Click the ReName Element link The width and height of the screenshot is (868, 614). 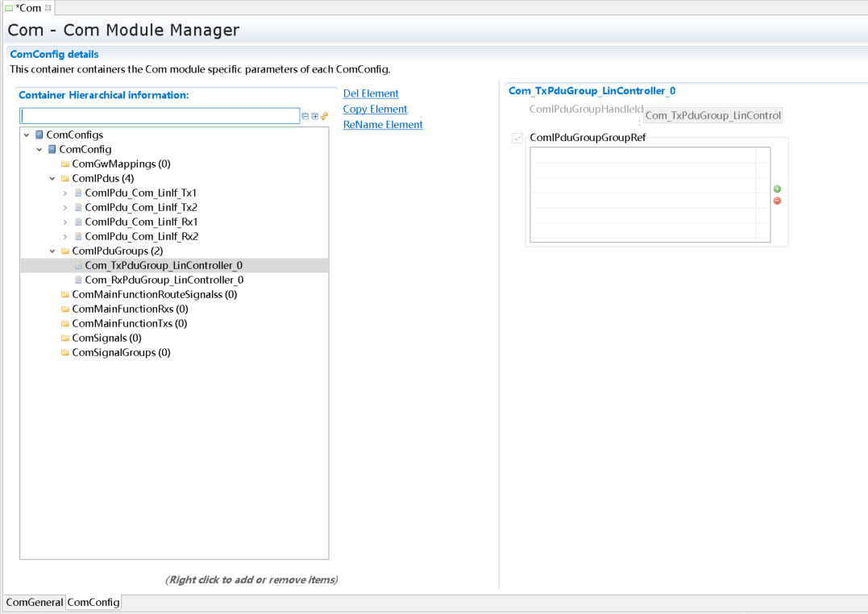pyautogui.click(x=383, y=125)
